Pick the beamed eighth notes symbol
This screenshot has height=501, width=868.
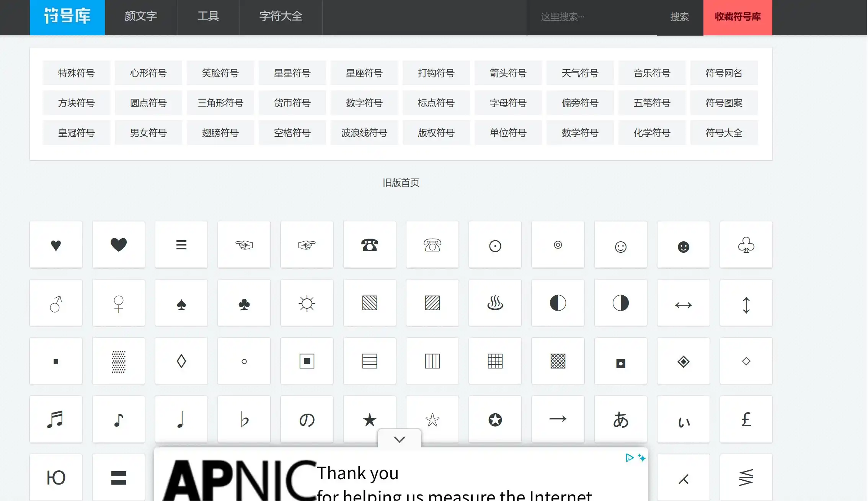click(56, 419)
